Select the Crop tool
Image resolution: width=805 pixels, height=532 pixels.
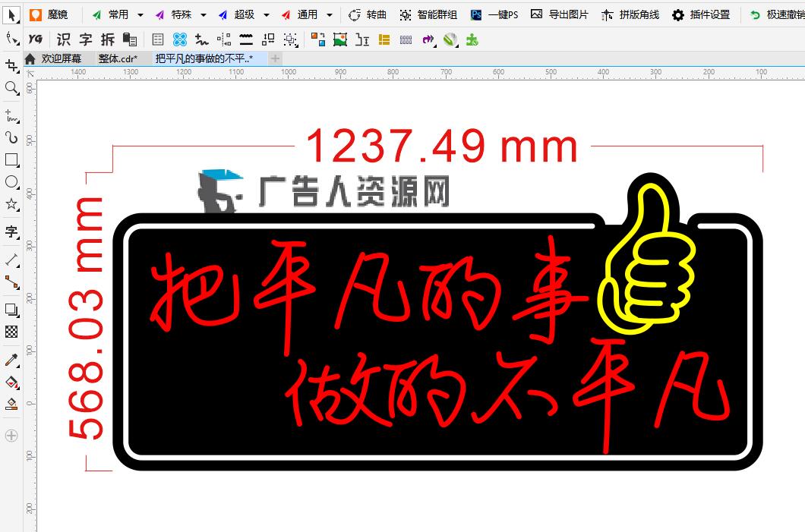(11, 66)
